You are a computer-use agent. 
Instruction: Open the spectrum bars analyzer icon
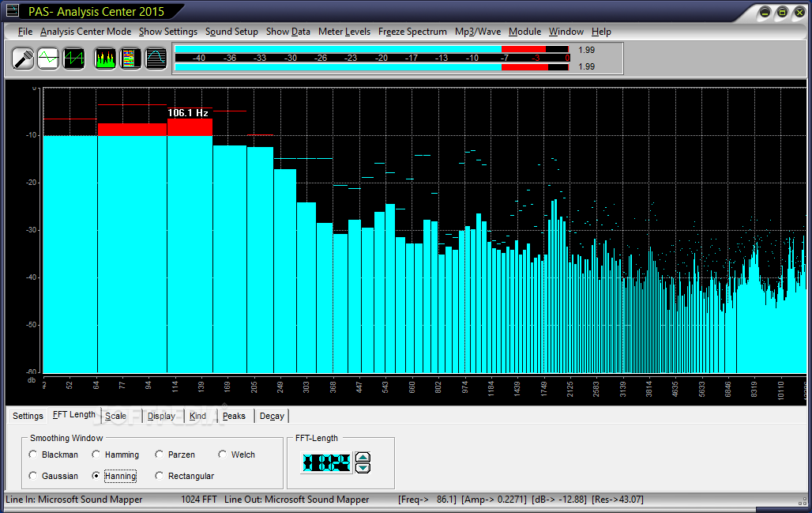(x=105, y=58)
